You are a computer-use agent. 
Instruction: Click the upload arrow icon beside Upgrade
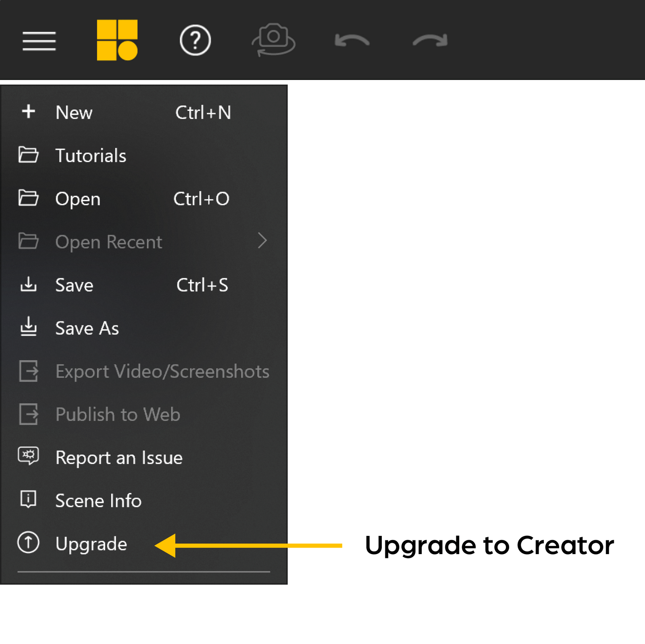(x=29, y=543)
